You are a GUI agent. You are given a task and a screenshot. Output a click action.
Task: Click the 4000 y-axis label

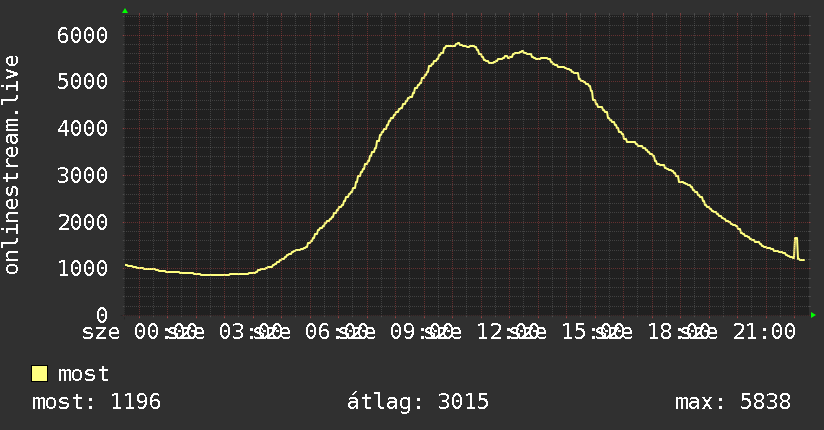tap(83, 128)
